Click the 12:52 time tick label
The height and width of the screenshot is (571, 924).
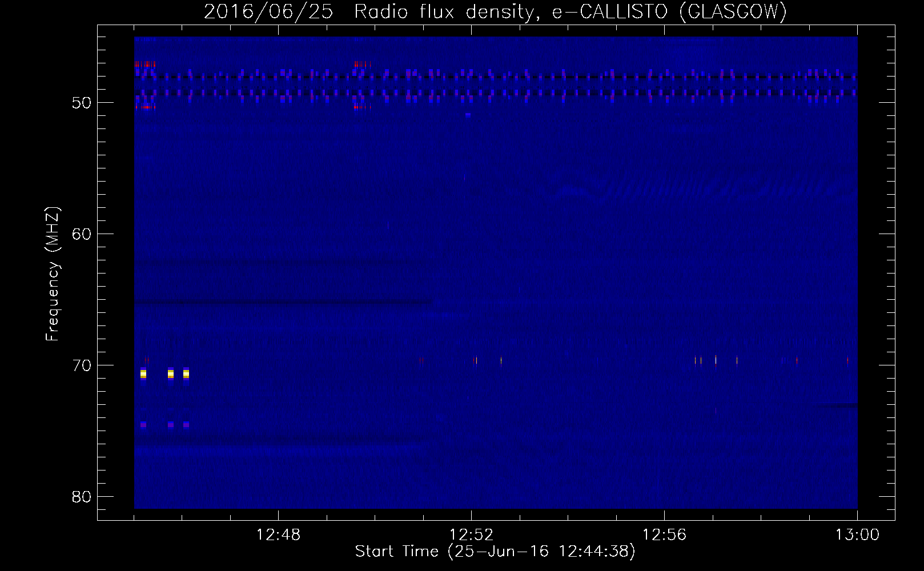tap(471, 535)
